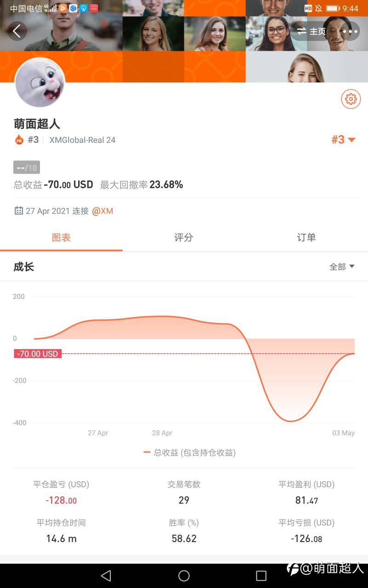The image size is (368, 588).
Task: Expand the #3 account dropdown
Action: coord(343,140)
